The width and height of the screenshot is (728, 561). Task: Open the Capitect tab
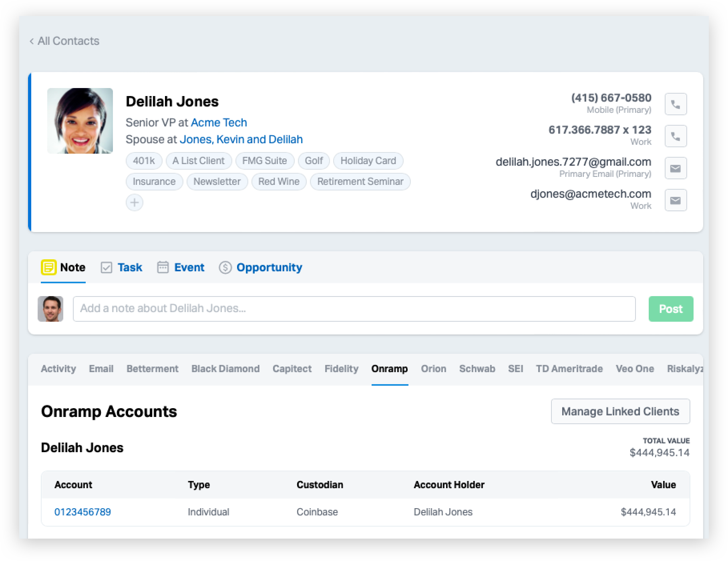coord(292,369)
